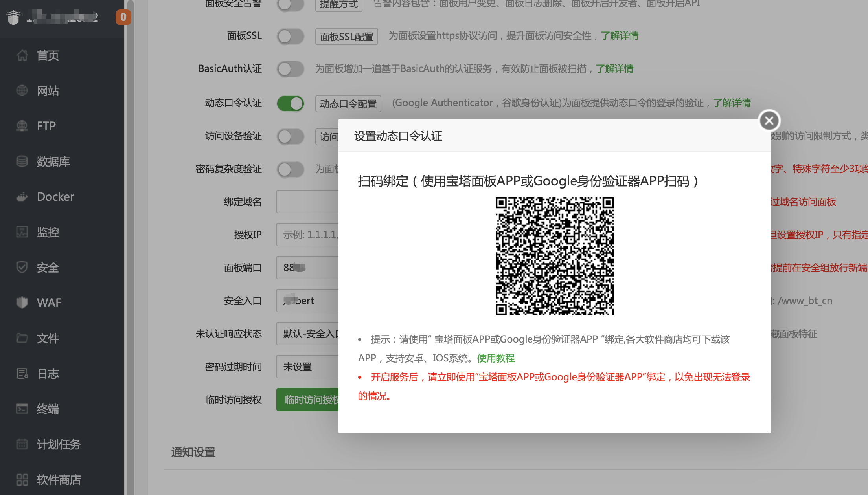The image size is (868, 495).
Task: Toggle the 面板安全告警 switch
Action: [291, 4]
